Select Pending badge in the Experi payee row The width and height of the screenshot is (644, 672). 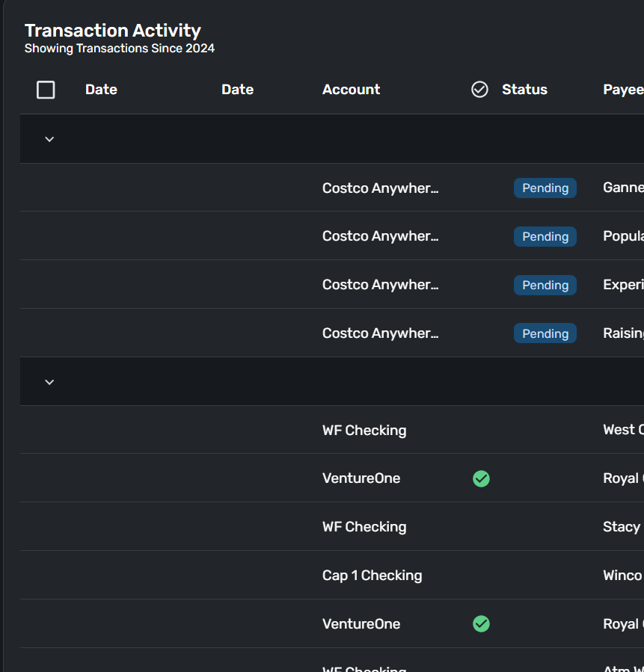pos(545,286)
